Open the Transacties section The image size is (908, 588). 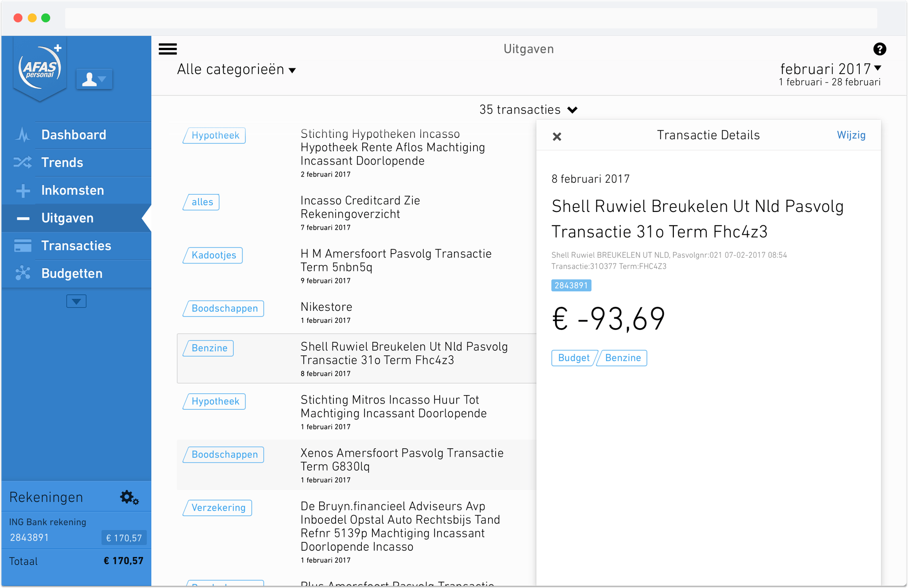(76, 246)
